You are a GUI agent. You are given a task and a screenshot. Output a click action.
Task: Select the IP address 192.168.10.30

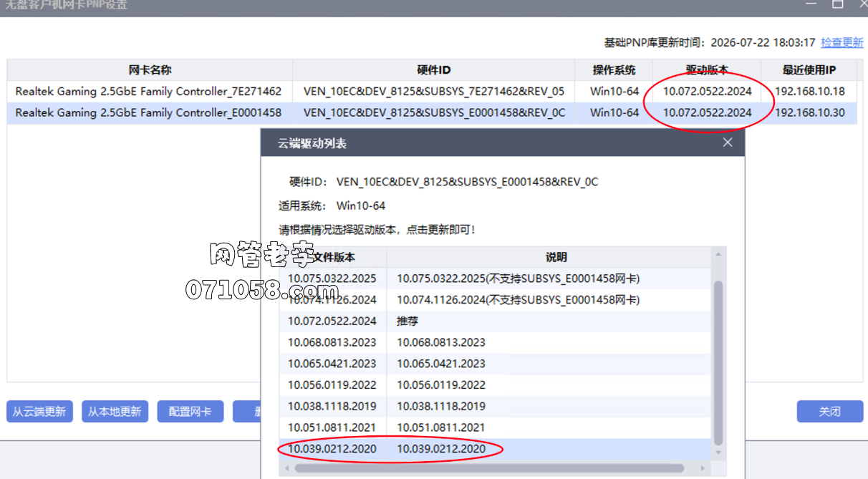810,113
